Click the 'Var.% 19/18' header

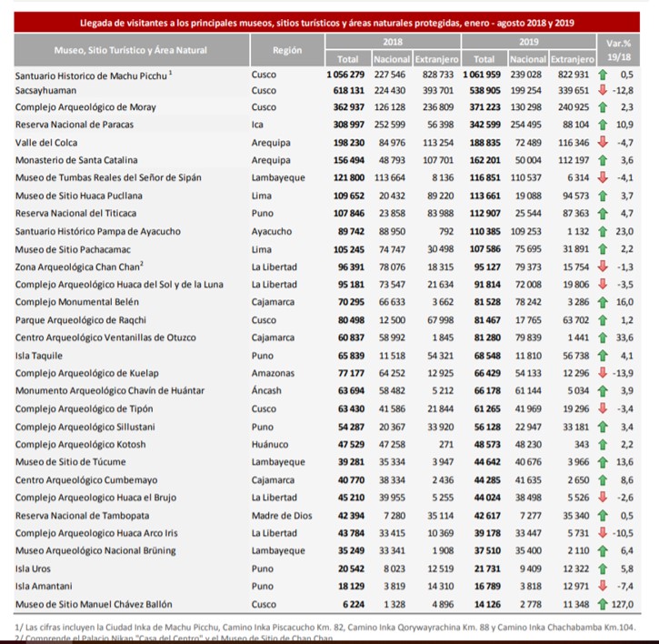pos(619,50)
